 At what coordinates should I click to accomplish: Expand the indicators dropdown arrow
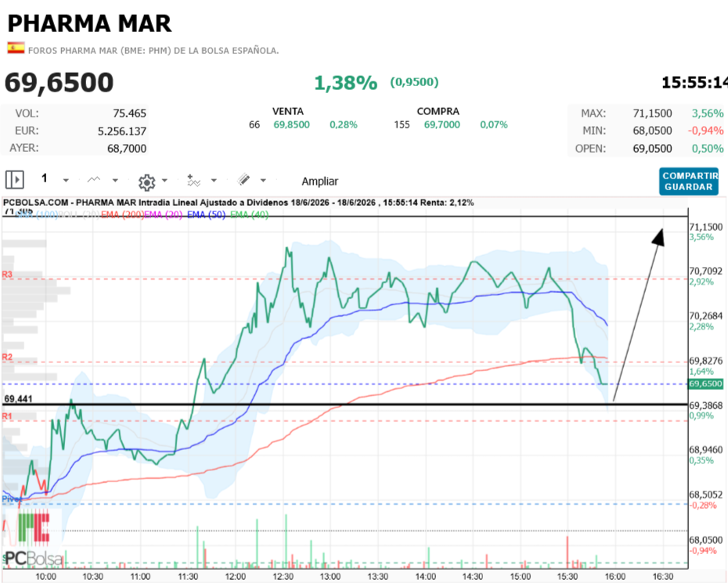tap(214, 180)
